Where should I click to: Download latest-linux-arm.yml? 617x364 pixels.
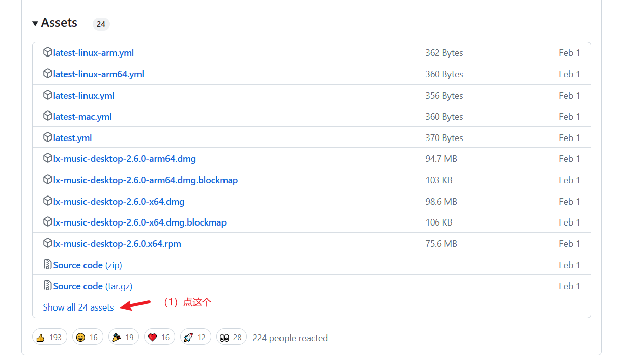(x=94, y=53)
